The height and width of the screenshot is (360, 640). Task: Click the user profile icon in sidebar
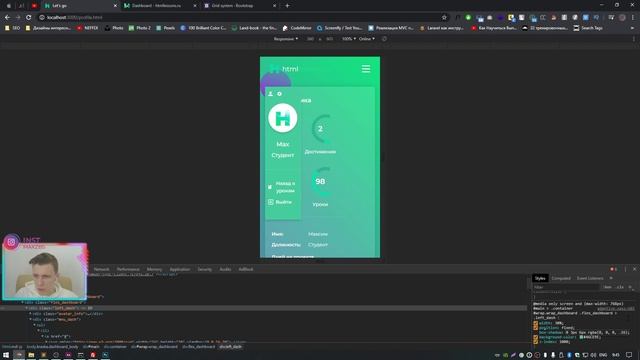(x=270, y=94)
